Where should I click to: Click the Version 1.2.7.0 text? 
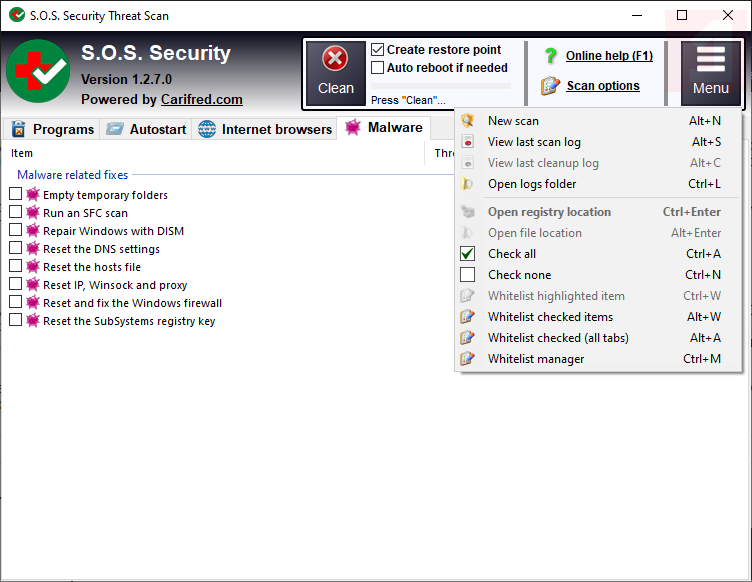[x=126, y=79]
